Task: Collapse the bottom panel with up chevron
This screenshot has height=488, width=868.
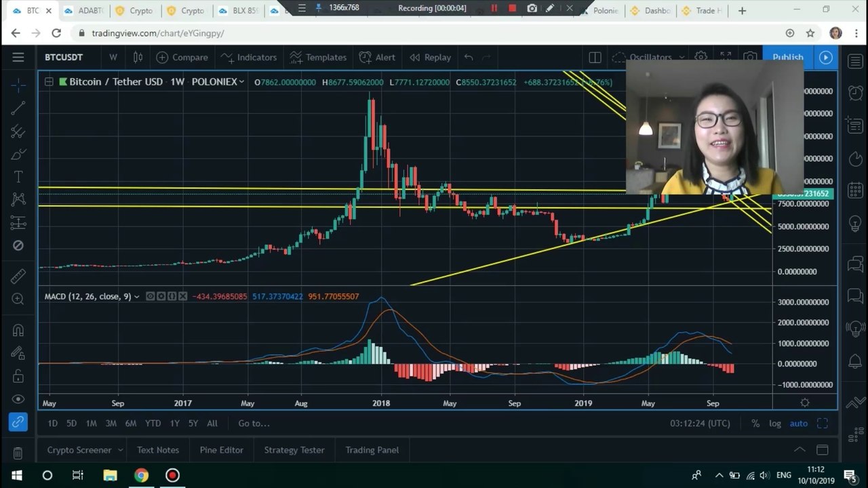Action: [800, 450]
